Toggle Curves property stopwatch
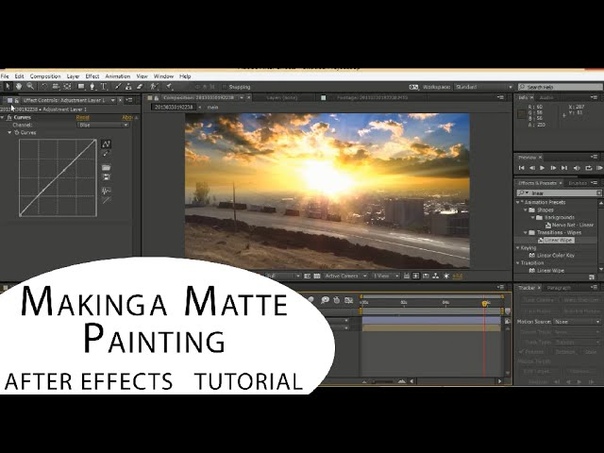Image resolution: width=604 pixels, height=453 pixels. click(16, 133)
